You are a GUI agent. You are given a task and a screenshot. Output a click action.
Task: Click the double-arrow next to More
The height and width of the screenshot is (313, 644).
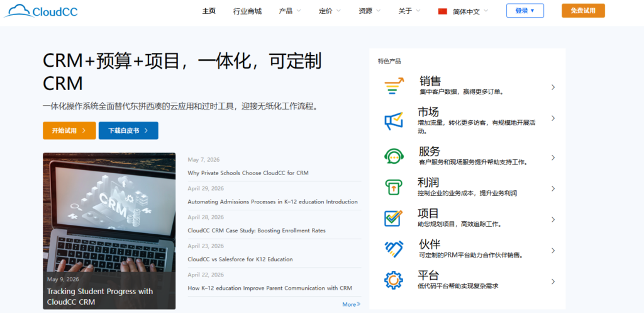[358, 304]
